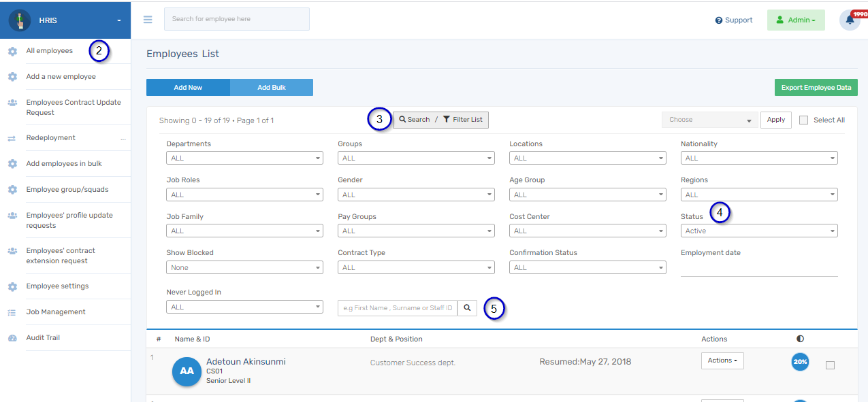
Task: Click the Add Bulk button
Action: tap(271, 88)
